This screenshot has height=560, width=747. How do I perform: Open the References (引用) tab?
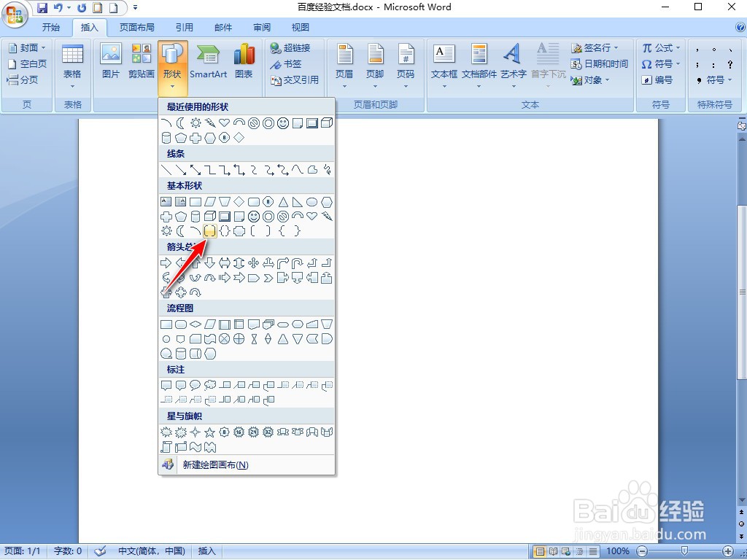[185, 27]
